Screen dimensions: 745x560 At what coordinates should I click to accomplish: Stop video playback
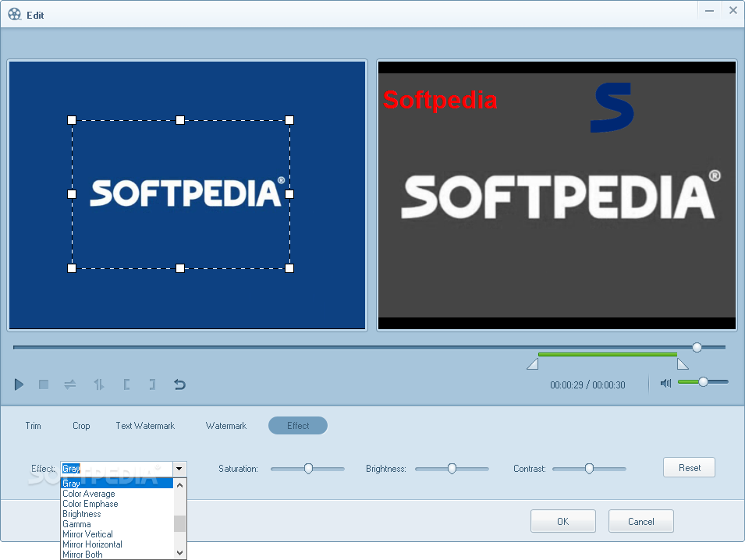(44, 385)
